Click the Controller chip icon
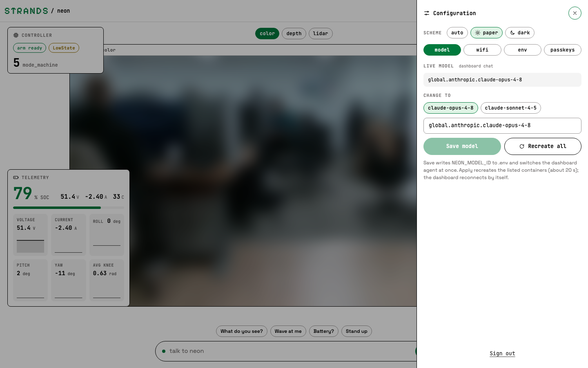Viewport: 588px width, 368px height. (x=16, y=35)
